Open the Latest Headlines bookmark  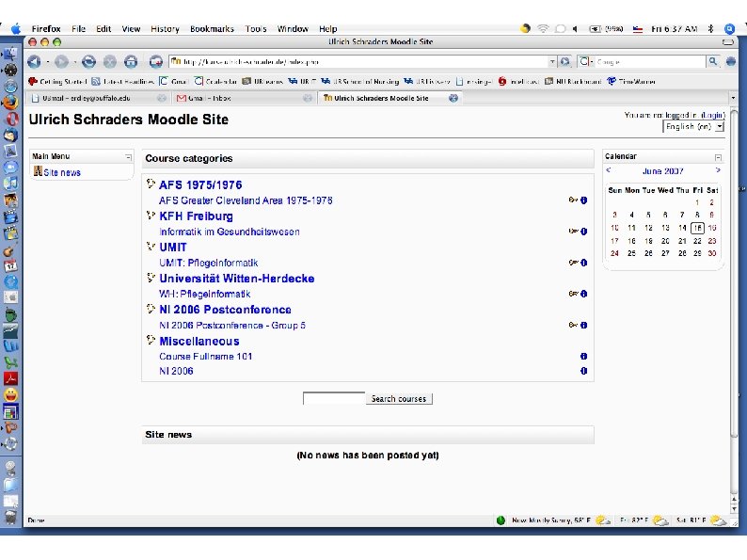pyautogui.click(x=123, y=82)
